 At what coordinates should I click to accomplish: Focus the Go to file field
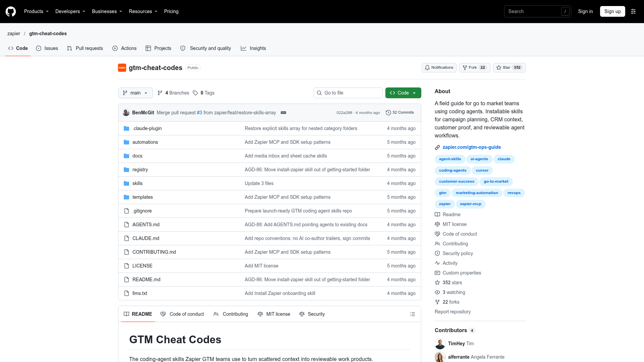[x=348, y=93]
